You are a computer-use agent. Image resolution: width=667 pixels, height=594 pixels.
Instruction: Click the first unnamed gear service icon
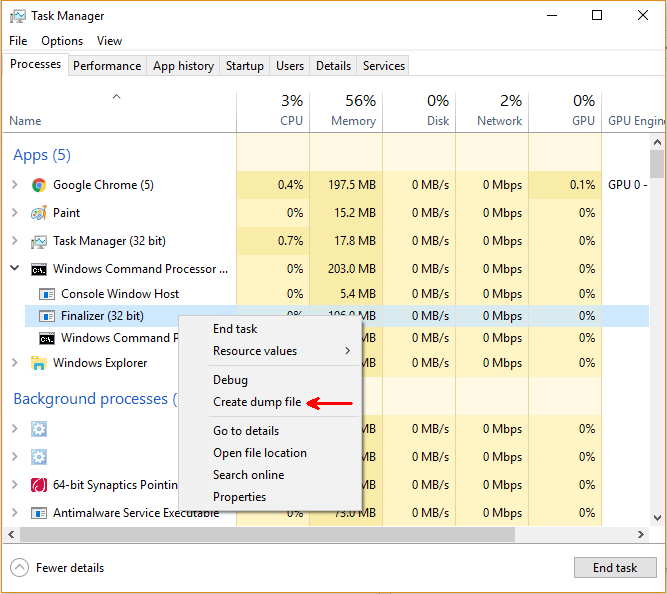(39, 429)
